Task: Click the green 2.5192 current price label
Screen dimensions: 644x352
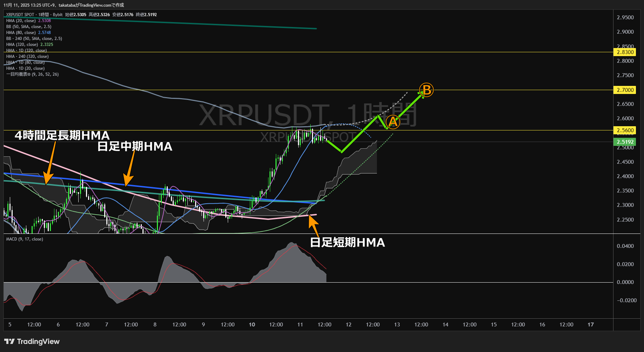Action: pyautogui.click(x=625, y=142)
